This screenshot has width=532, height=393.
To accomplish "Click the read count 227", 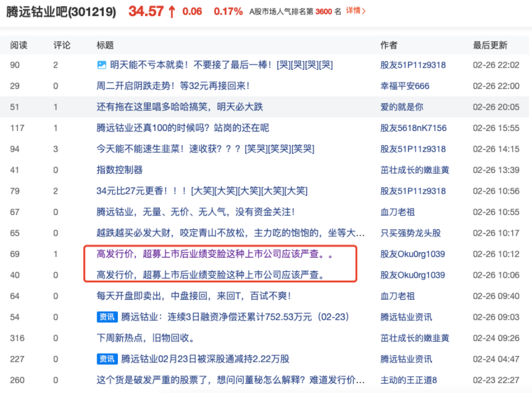I will [17, 359].
